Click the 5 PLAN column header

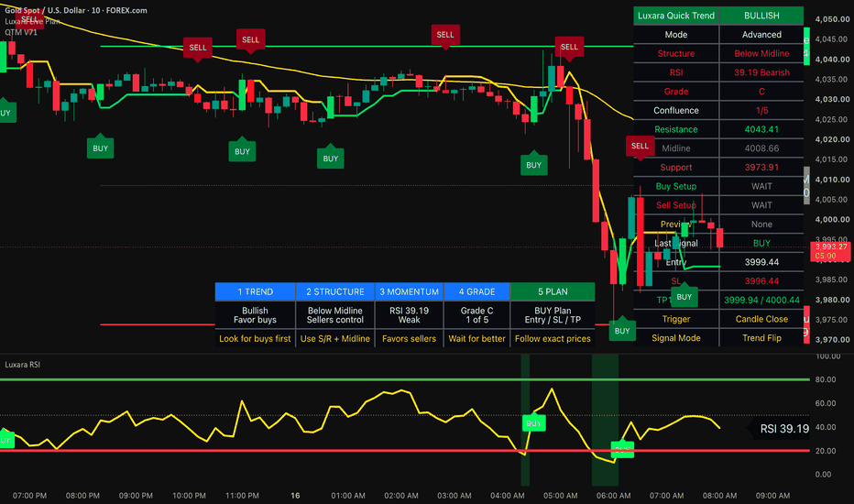tap(553, 291)
